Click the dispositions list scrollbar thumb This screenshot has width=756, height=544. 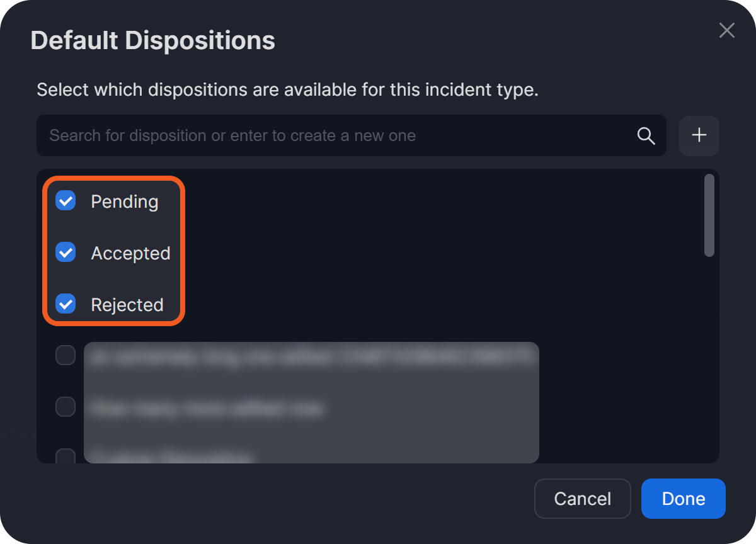click(709, 215)
